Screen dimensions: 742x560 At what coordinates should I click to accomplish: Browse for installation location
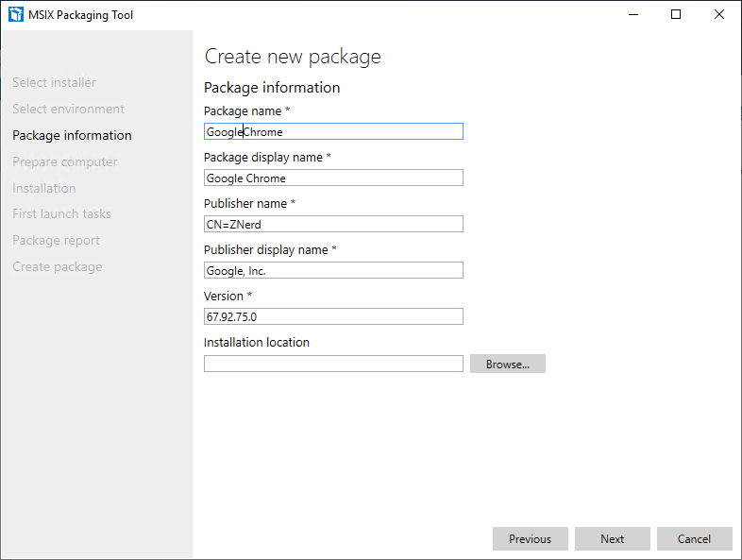(x=507, y=364)
